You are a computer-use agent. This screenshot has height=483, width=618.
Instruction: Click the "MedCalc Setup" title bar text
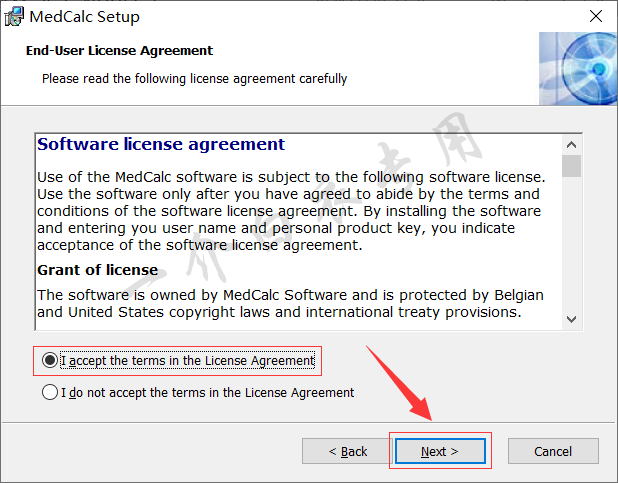click(85, 17)
